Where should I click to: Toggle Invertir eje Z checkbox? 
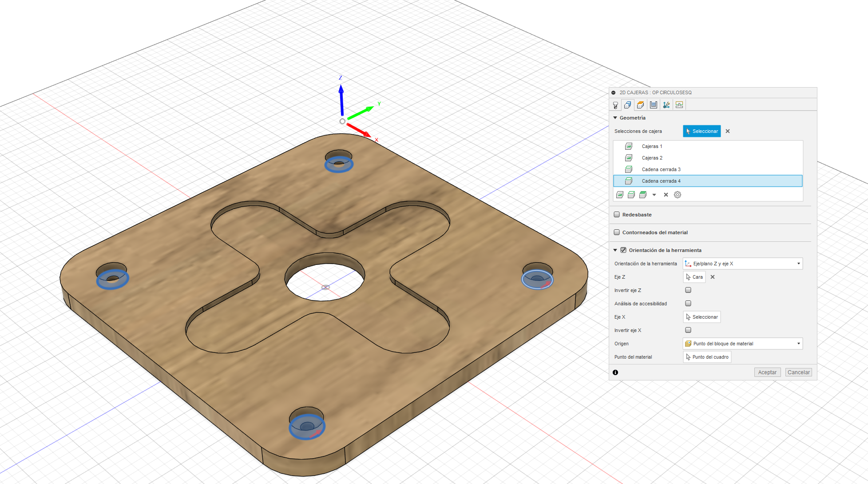point(688,290)
